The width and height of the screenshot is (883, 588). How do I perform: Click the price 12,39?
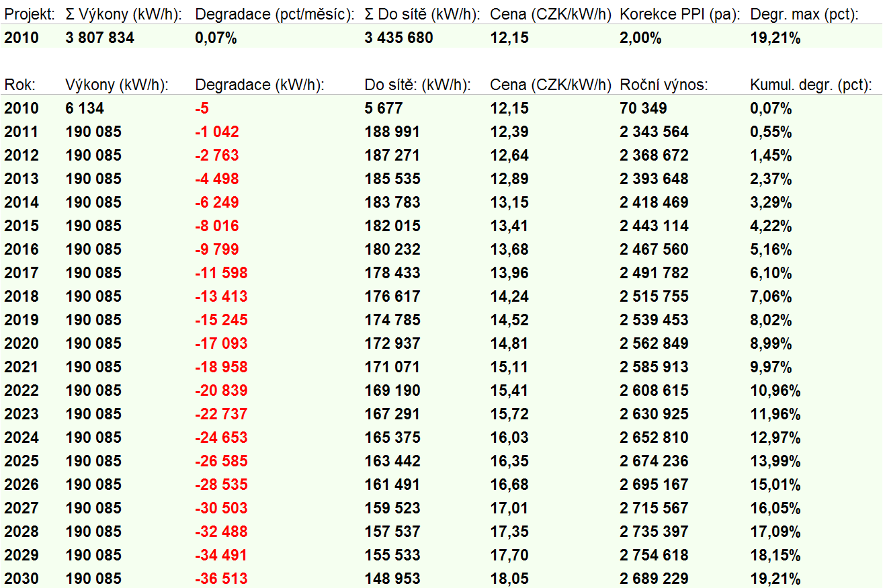(509, 132)
